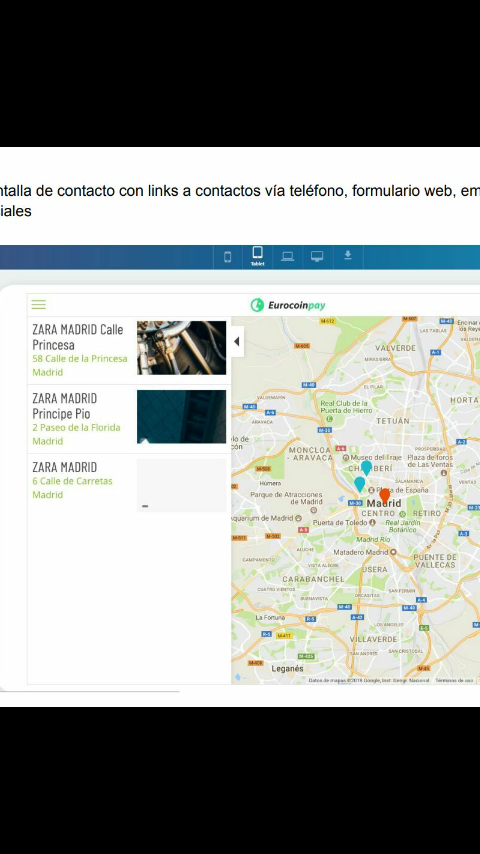Click Parque de Atracciones de Madrid label
Viewport: 480px width, 854px height.
[286, 498]
